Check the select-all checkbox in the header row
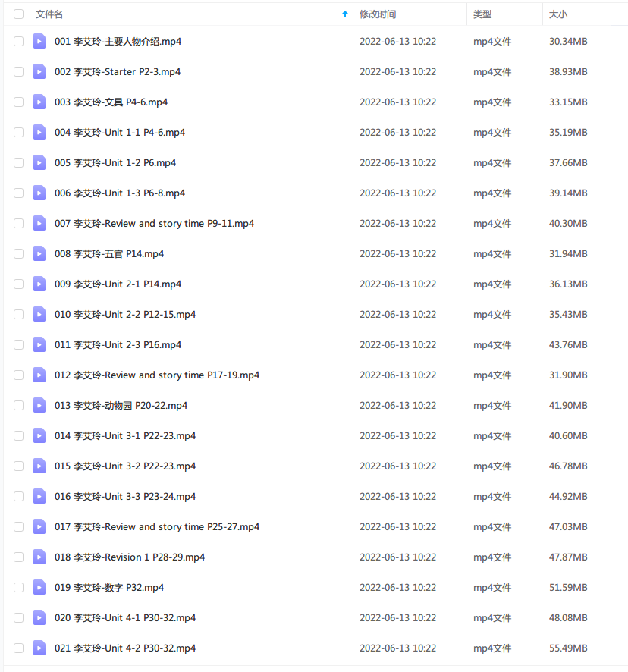The height and width of the screenshot is (672, 628). click(18, 14)
